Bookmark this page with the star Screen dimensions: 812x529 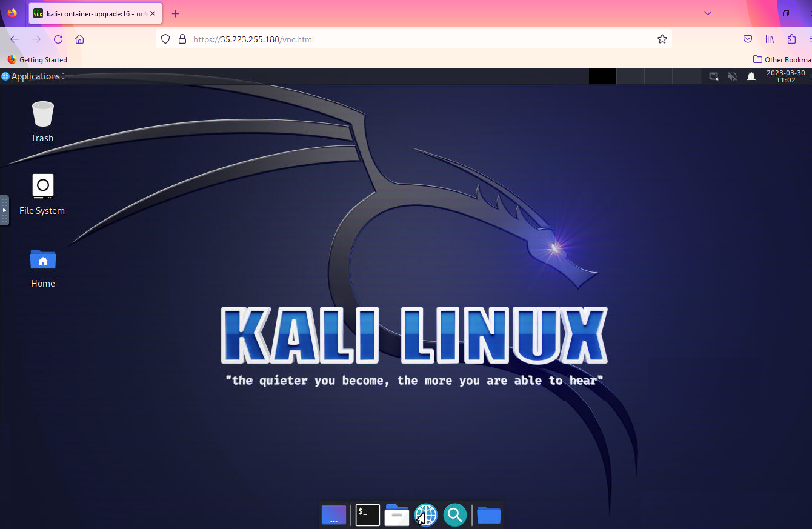tap(662, 39)
